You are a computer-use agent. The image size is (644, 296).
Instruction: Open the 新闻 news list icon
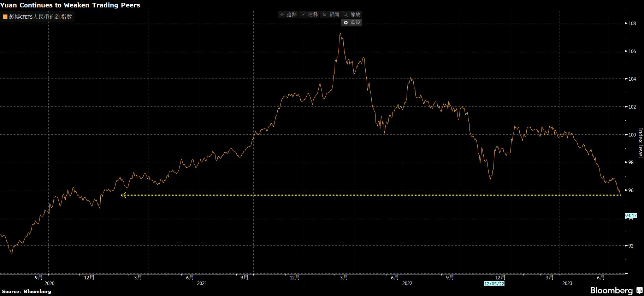(x=324, y=15)
